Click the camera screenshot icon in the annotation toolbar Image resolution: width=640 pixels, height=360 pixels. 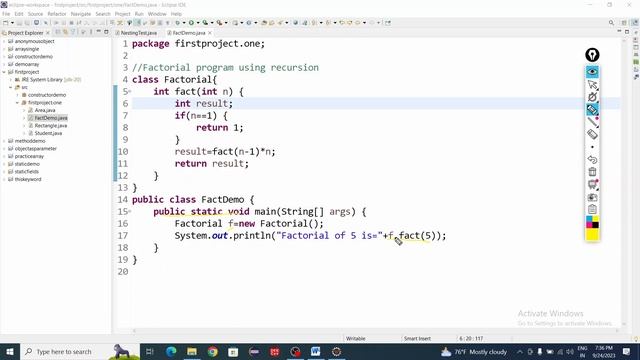click(x=592, y=197)
